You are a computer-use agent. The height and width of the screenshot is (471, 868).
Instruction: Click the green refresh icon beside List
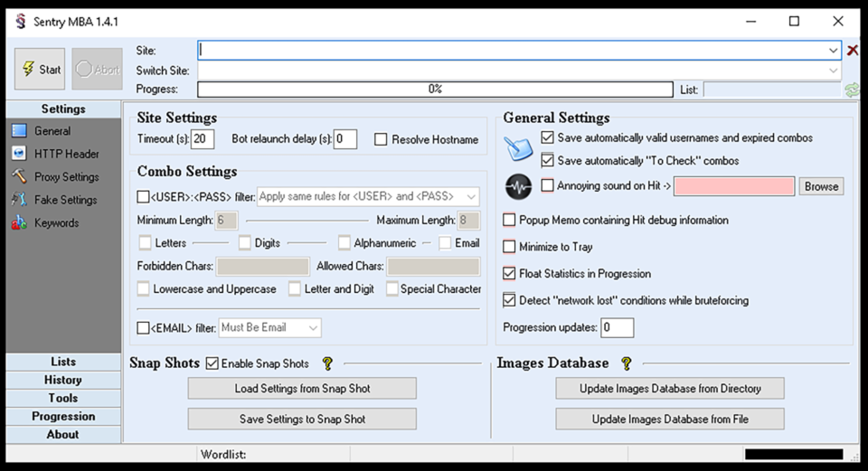pos(852,89)
